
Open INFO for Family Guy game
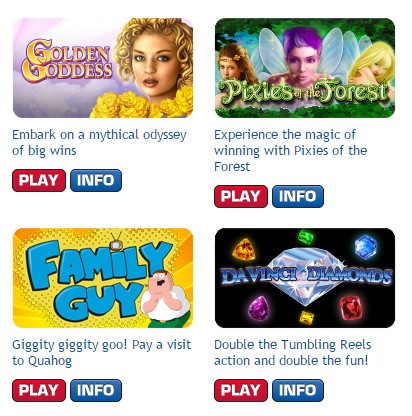[96, 390]
